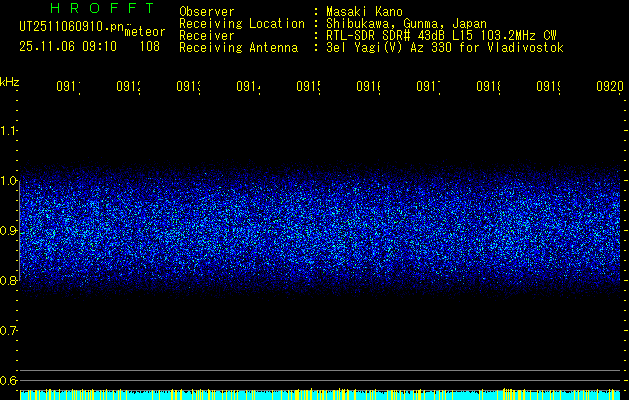Click Shibukawa, Gunma, Japan text
The image size is (629, 400).
click(x=406, y=24)
